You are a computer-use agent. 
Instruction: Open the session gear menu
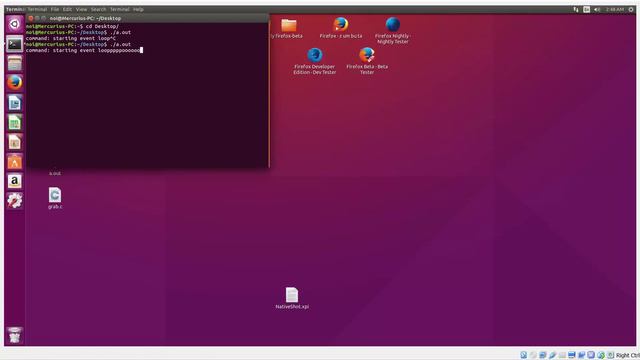(x=631, y=9)
